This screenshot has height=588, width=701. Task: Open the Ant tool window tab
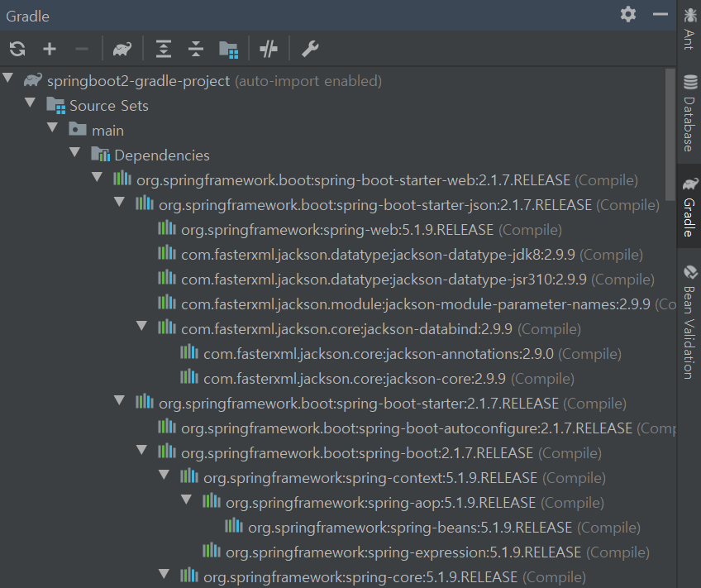coord(689,29)
